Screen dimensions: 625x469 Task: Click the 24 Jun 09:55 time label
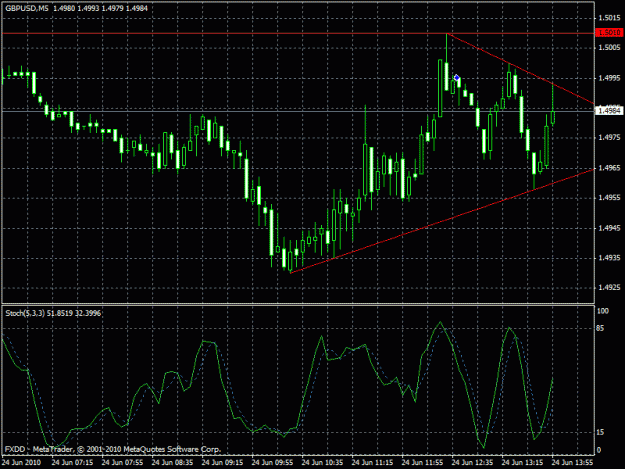pos(272,463)
